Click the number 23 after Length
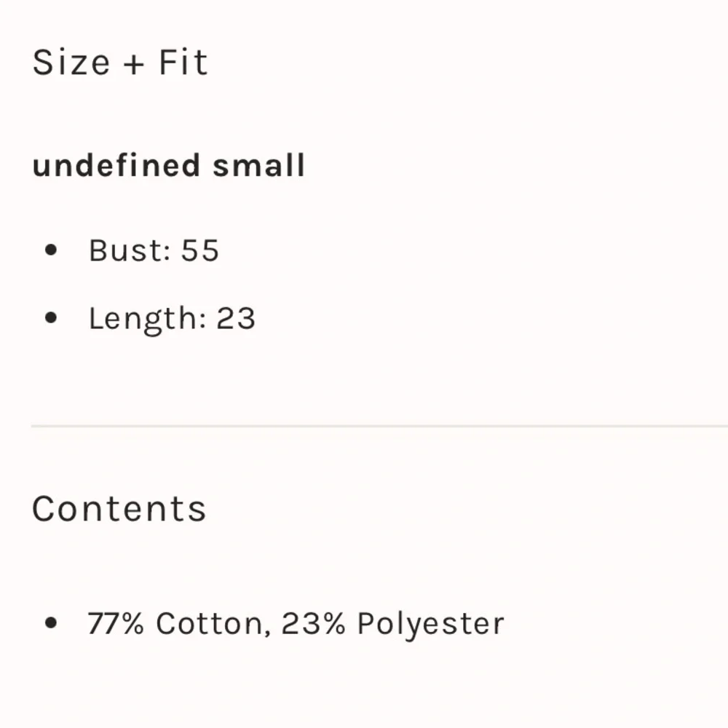 click(236, 319)
